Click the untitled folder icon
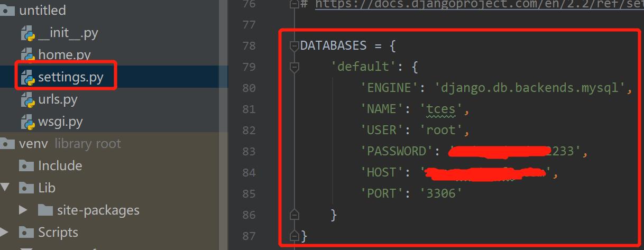Screen dimensions: 644x250 (x=7, y=11)
